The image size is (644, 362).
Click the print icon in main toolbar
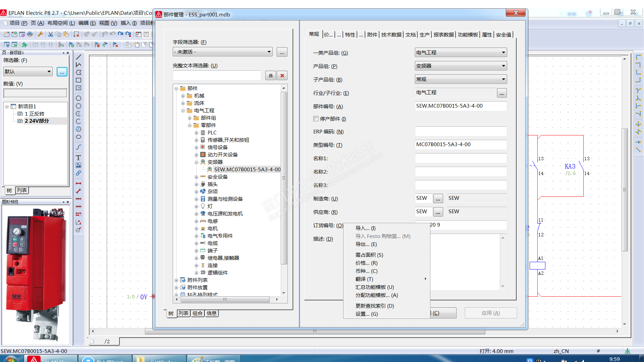(30, 34)
